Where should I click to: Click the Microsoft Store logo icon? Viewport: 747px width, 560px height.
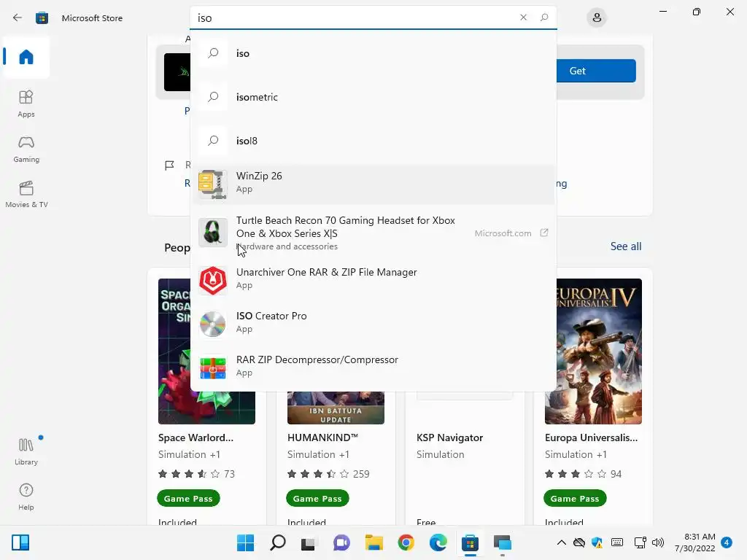[x=42, y=18]
